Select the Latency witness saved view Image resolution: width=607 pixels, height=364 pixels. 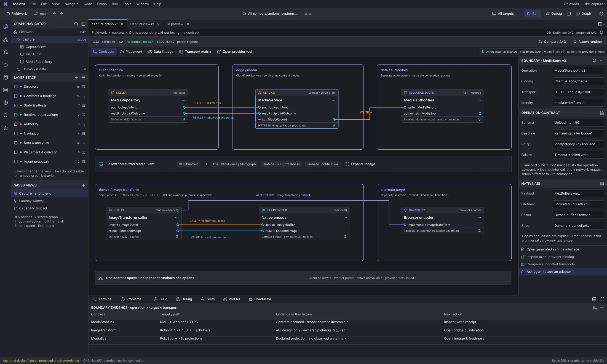50,201
